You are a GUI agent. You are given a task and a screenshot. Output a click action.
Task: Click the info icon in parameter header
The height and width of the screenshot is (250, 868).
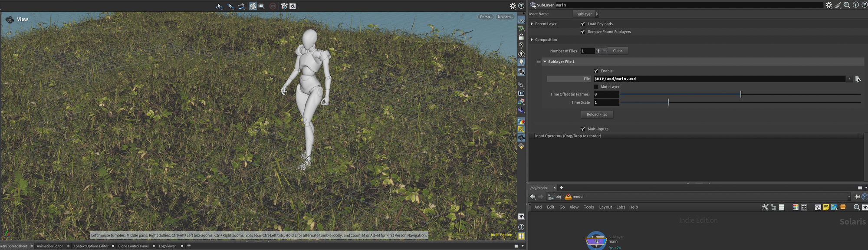[x=855, y=5]
